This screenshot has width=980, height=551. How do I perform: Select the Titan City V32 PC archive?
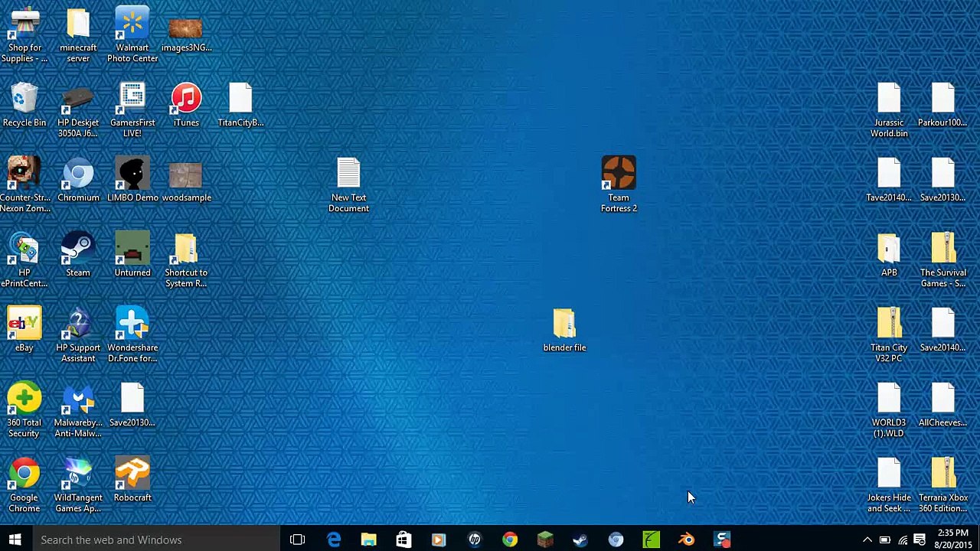pyautogui.click(x=889, y=336)
